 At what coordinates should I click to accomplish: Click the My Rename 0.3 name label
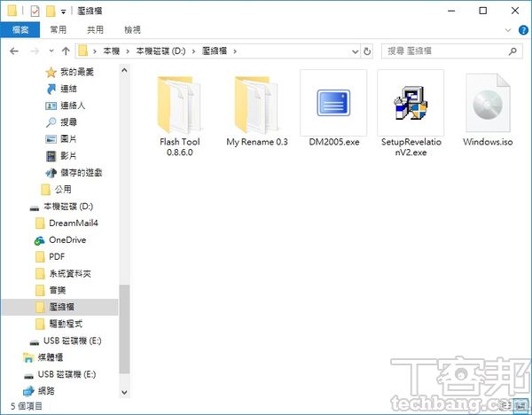coord(257,142)
